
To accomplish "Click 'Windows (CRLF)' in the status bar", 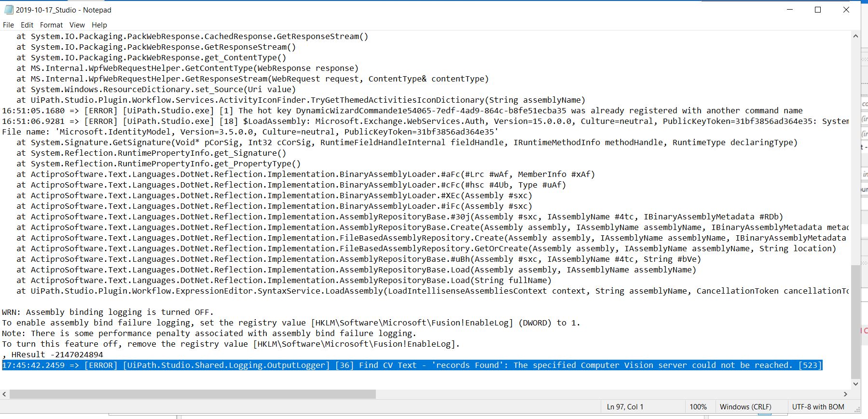I will (x=745, y=407).
